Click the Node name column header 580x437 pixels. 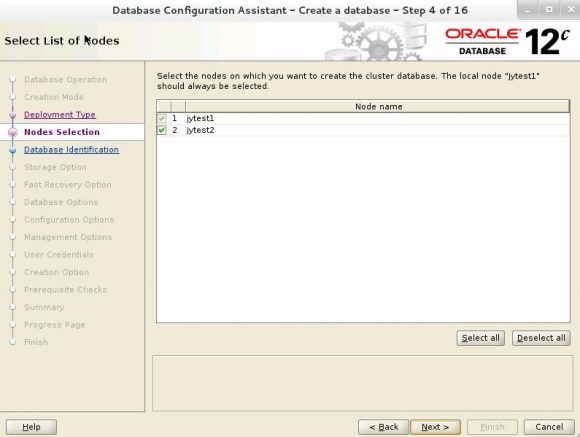tap(378, 107)
